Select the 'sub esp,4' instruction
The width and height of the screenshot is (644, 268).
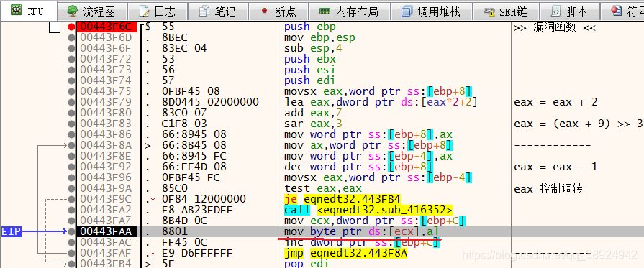point(313,48)
